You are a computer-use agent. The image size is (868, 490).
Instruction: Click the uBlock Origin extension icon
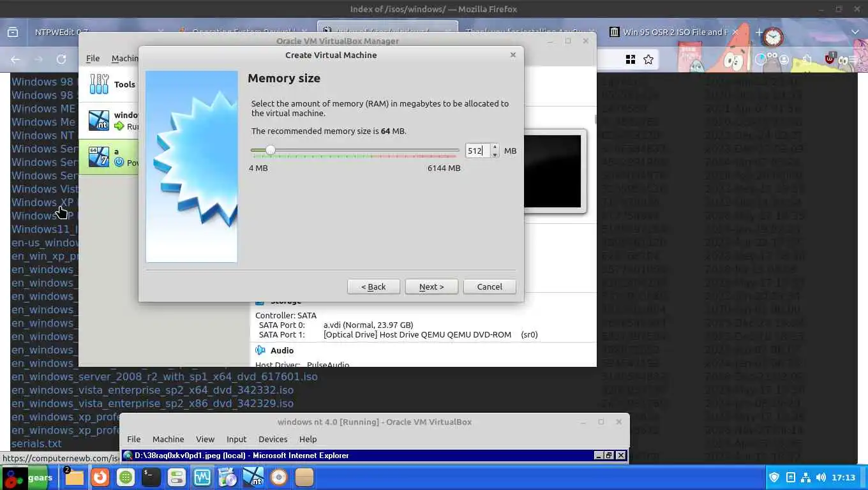pyautogui.click(x=830, y=59)
